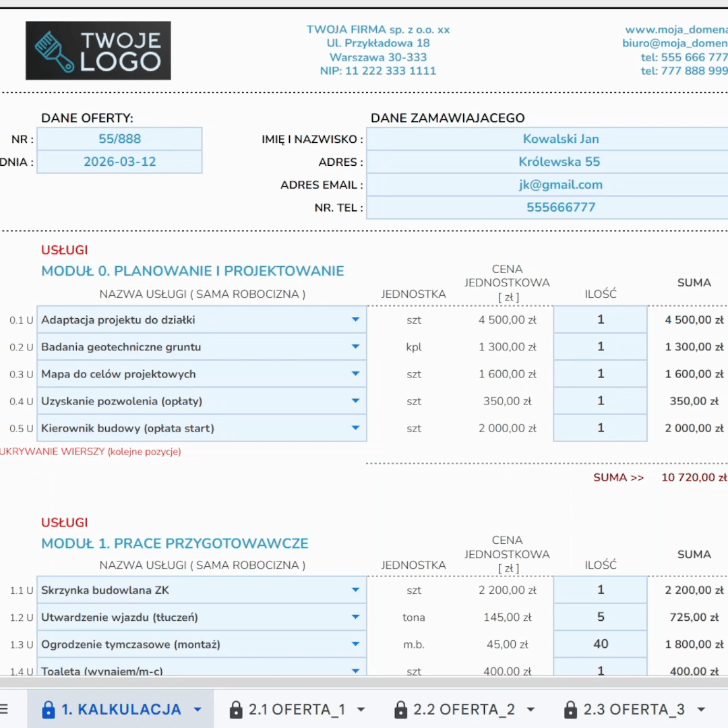Select quantity cell for Skrzynka budowlana ZK
This screenshot has width=728, height=728.
pyautogui.click(x=601, y=590)
